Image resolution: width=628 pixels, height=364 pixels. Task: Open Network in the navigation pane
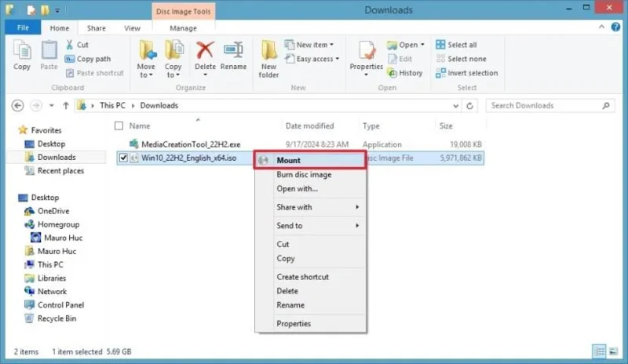click(x=52, y=292)
